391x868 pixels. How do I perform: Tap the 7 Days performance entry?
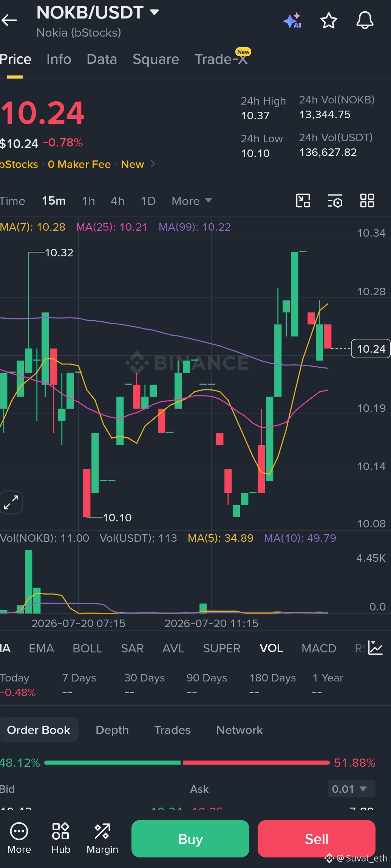(x=79, y=685)
